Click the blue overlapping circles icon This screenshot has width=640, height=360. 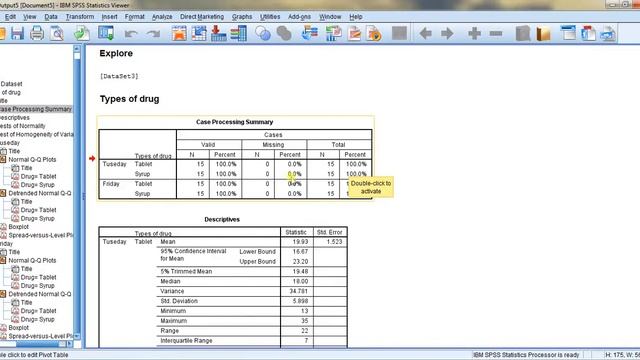263,33
